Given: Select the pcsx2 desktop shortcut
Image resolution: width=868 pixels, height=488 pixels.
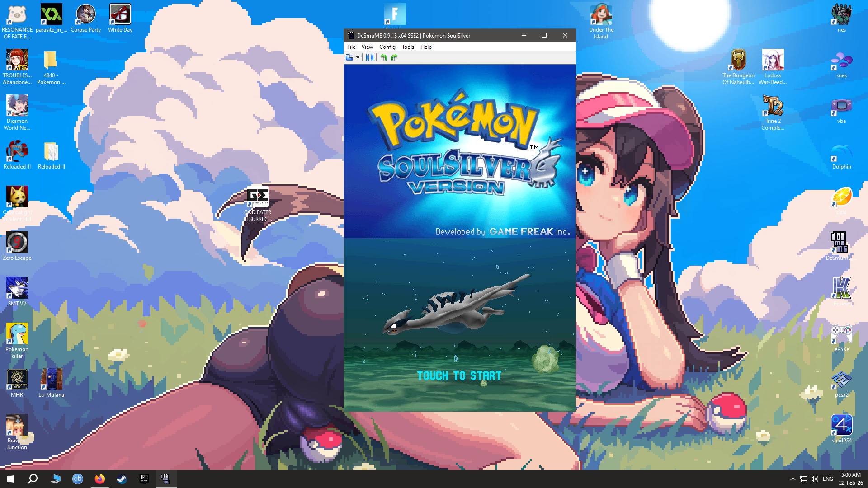Looking at the screenshot, I should (x=841, y=382).
